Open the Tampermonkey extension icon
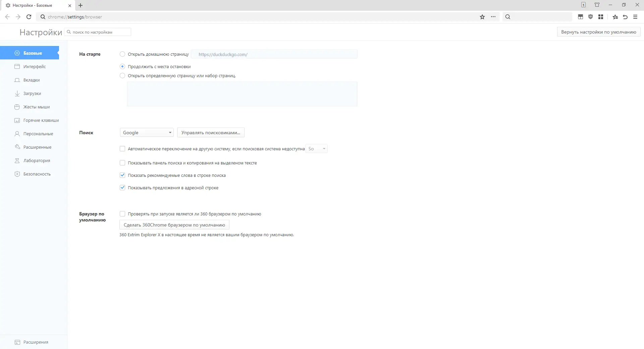Viewport: 644px width, 349px height. tap(581, 17)
